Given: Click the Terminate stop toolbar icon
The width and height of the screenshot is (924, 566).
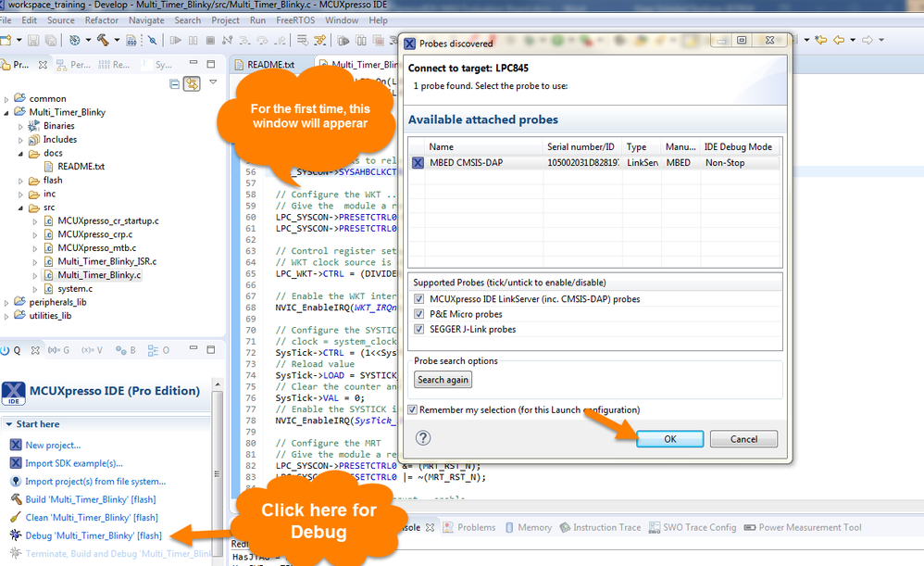Looking at the screenshot, I should tap(210, 40).
